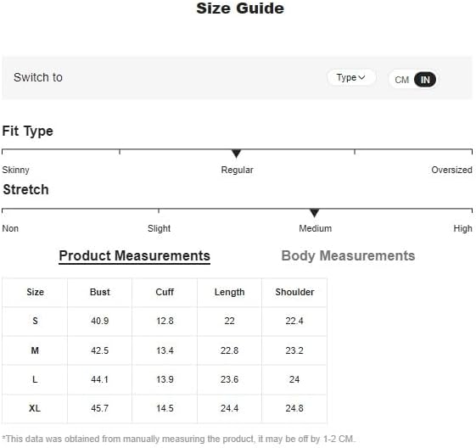Click the Non stretch label
Image resolution: width=476 pixels, height=448 pixels.
click(x=10, y=228)
